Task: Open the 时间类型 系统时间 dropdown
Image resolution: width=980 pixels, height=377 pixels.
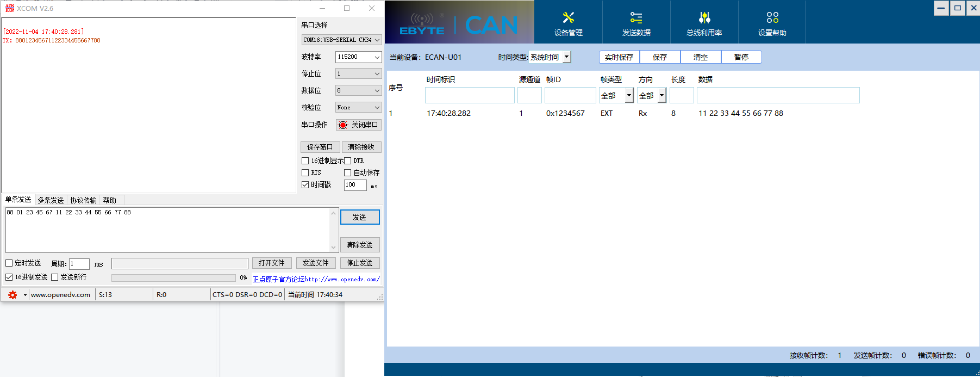Action: pos(550,57)
